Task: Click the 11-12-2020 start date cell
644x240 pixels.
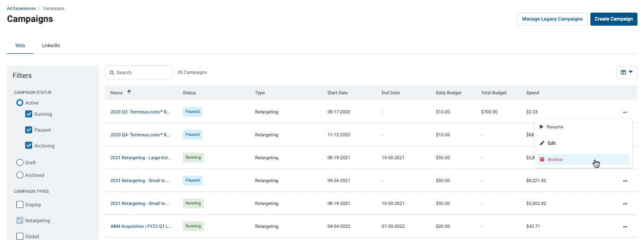Action: coord(339,135)
